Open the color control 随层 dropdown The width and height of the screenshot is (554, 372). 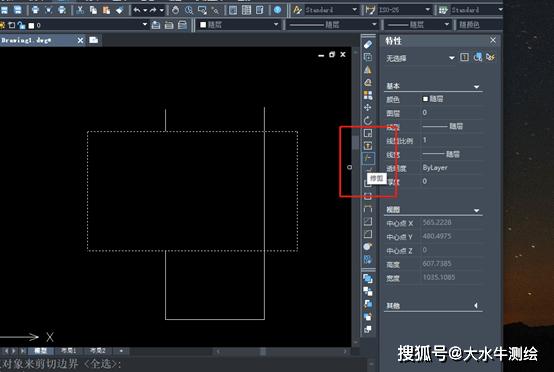276,25
